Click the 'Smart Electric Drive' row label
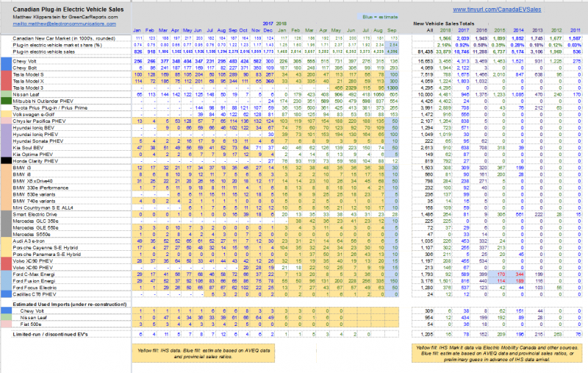 click(35, 215)
